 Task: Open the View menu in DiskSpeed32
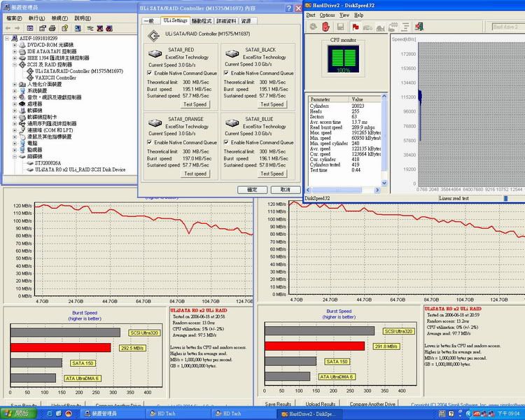pyautogui.click(x=344, y=15)
